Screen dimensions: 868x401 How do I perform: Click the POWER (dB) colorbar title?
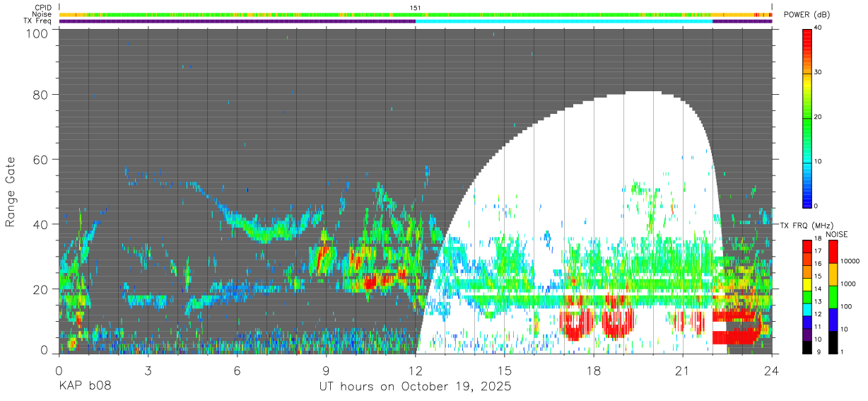[x=807, y=15]
